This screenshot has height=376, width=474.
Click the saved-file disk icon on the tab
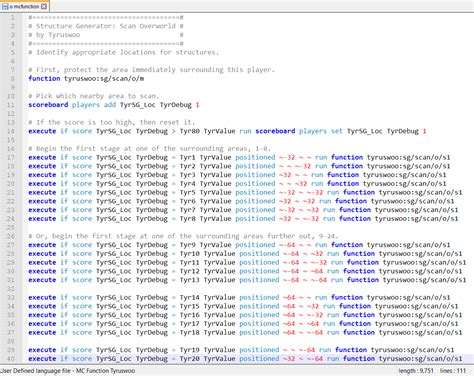point(5,6)
